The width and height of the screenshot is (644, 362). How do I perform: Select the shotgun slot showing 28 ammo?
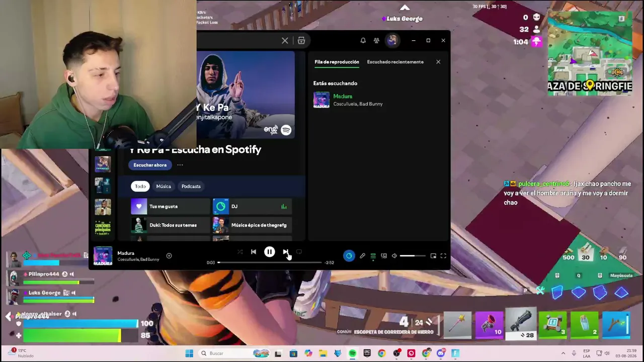click(521, 324)
